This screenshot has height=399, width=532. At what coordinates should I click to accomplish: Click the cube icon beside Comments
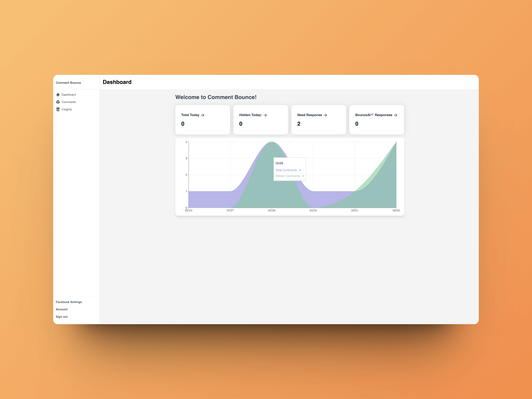pyautogui.click(x=58, y=102)
